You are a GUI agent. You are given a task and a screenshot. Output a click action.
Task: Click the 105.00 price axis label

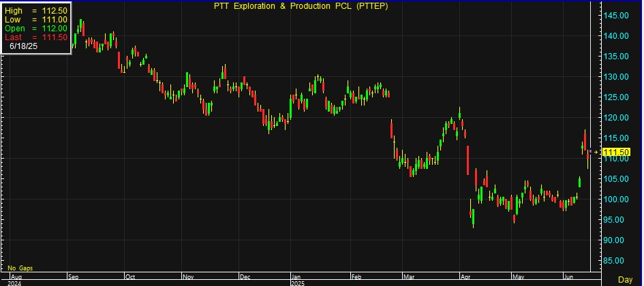[616, 179]
